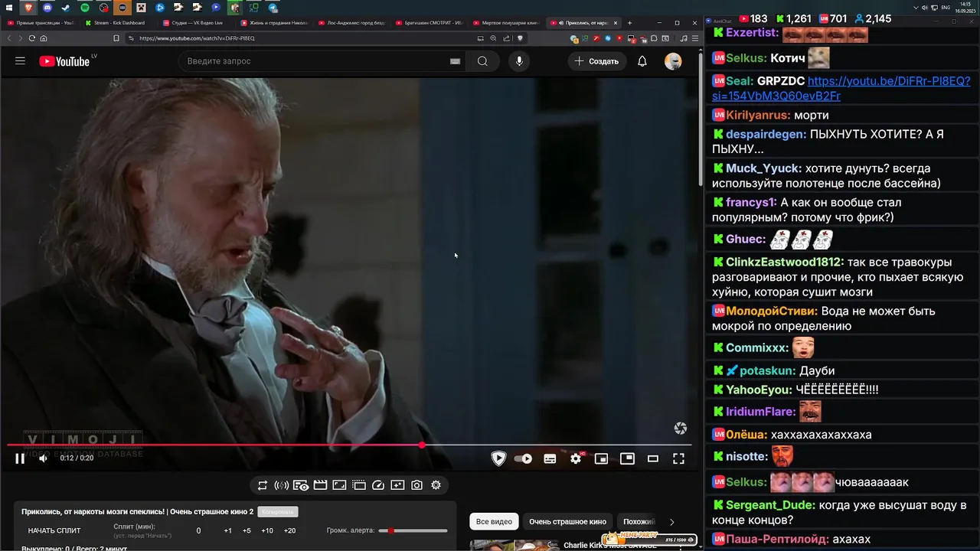
Task: Click Charlie Kirk video thumbnail
Action: coord(514,546)
